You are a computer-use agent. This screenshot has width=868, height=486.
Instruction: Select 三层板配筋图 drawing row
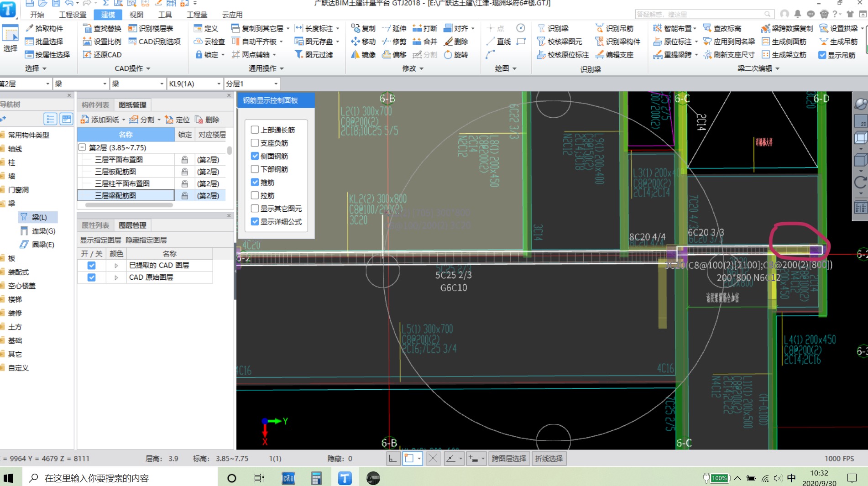pyautogui.click(x=126, y=172)
